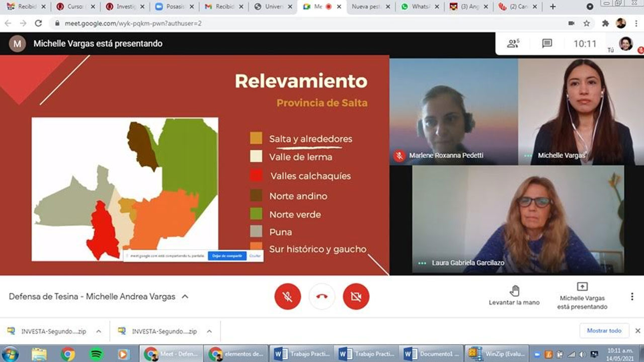Click the raise hand icon
The width and height of the screenshot is (644, 362).
514,291
